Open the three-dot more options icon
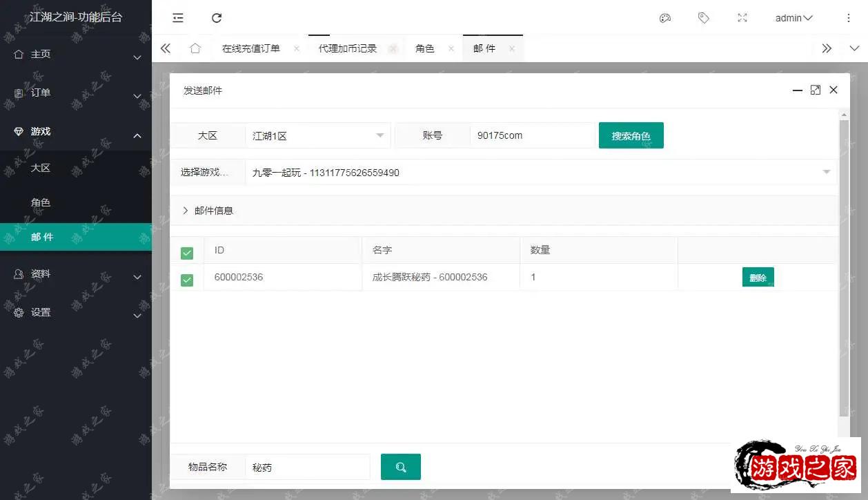The image size is (868, 500). coord(848,18)
